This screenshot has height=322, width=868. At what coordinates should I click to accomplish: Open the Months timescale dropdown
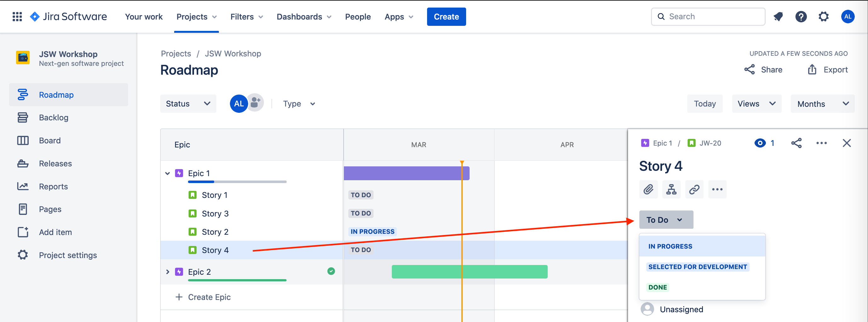click(x=822, y=104)
